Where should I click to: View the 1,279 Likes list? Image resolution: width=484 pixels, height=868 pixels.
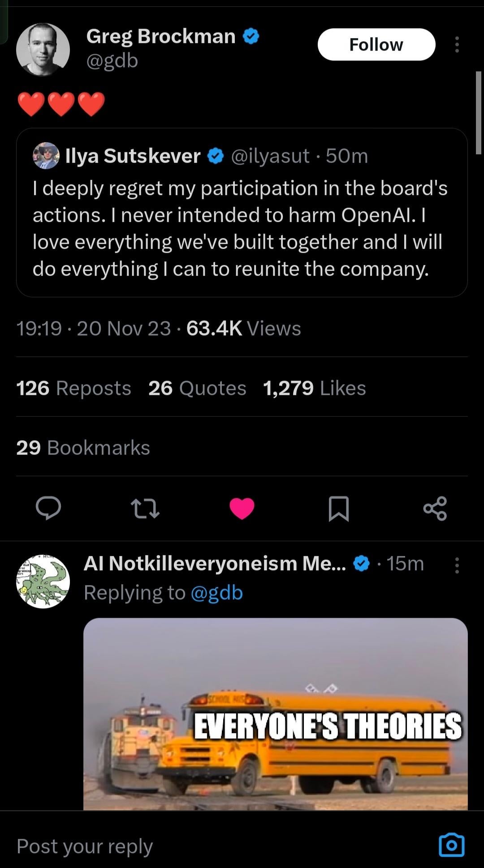(315, 388)
